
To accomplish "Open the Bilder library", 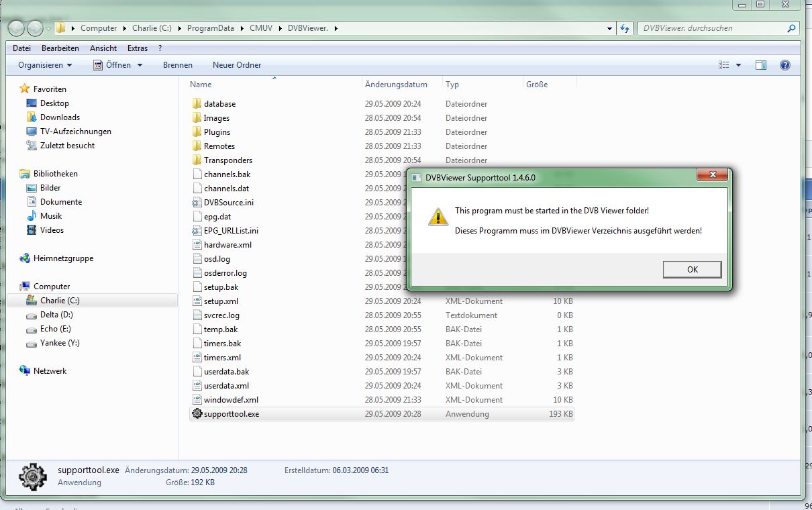I will tap(50, 188).
